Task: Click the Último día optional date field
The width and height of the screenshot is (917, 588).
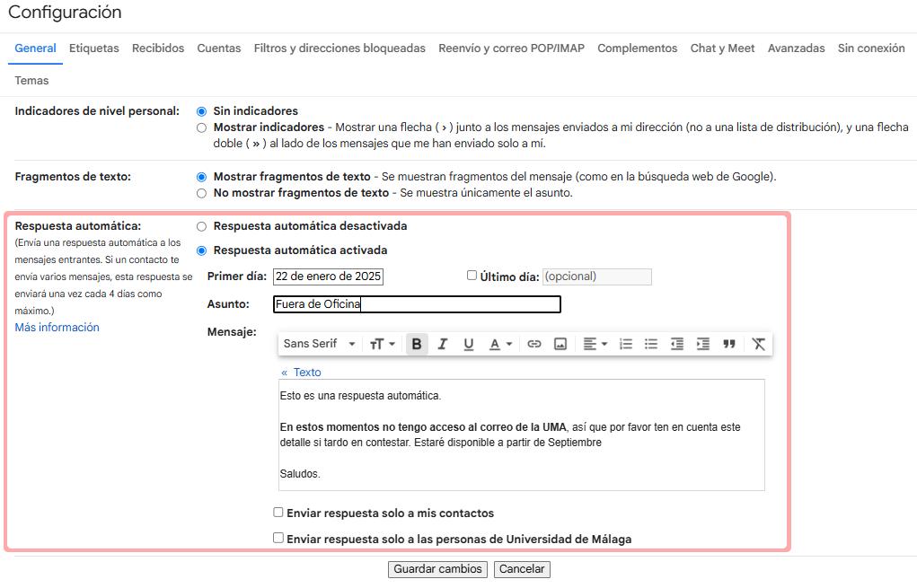Action: coord(597,276)
